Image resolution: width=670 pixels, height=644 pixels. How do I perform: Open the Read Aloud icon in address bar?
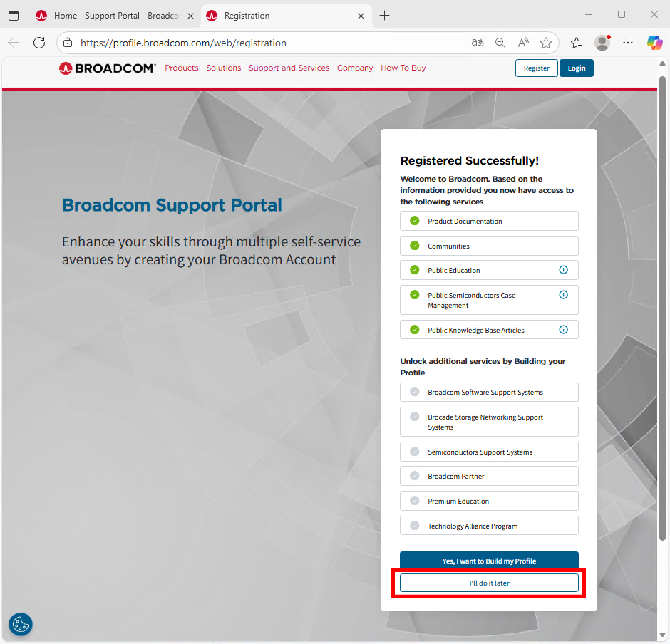coord(523,43)
